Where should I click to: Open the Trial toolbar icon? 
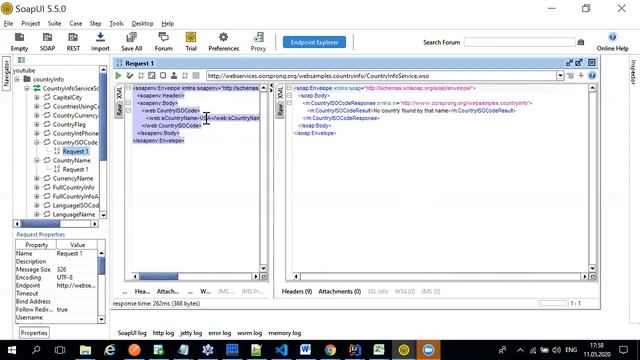coord(191,42)
